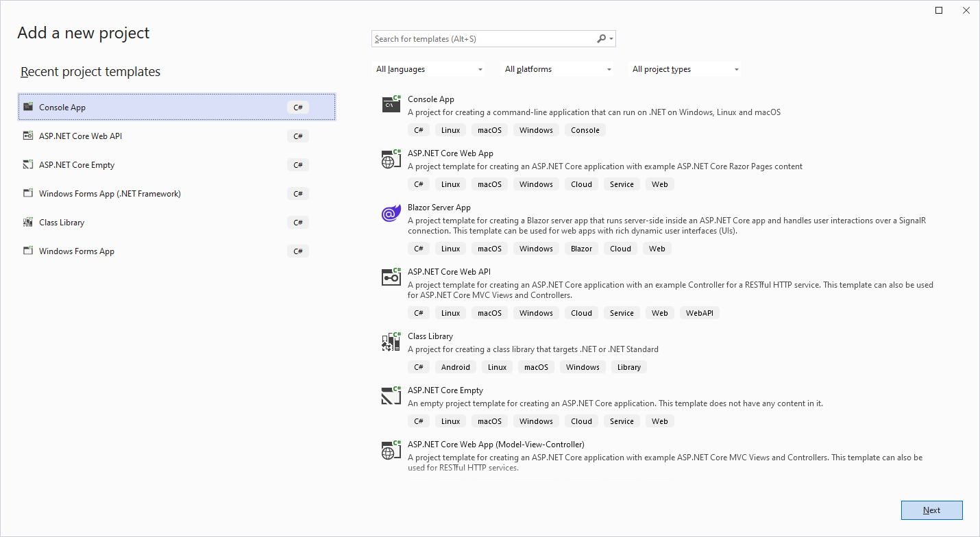Viewport: 980px width, 537px height.
Task: Expand the search options arrow beside magnifier
Action: coord(611,39)
